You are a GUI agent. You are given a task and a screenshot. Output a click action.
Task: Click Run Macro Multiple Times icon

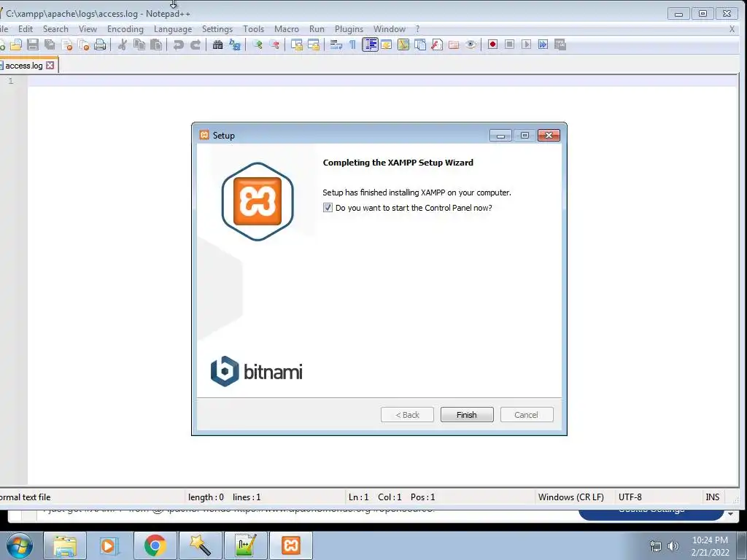point(543,44)
